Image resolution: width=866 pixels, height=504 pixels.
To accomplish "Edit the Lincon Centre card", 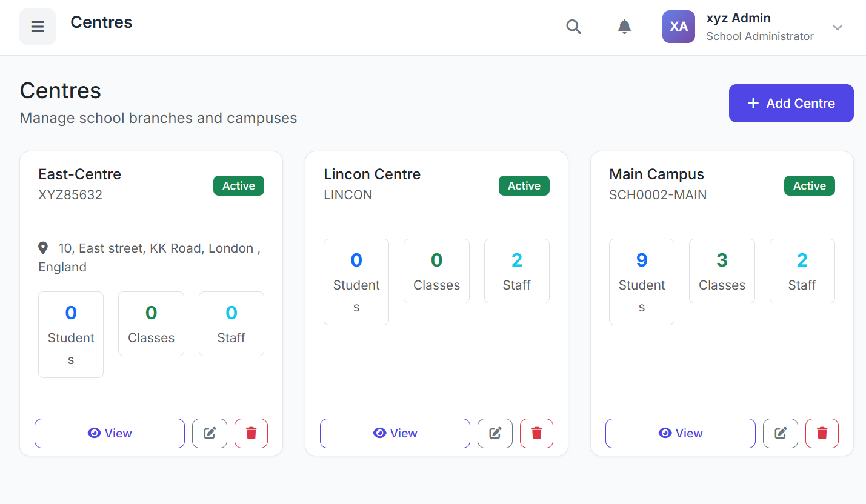I will coord(495,433).
